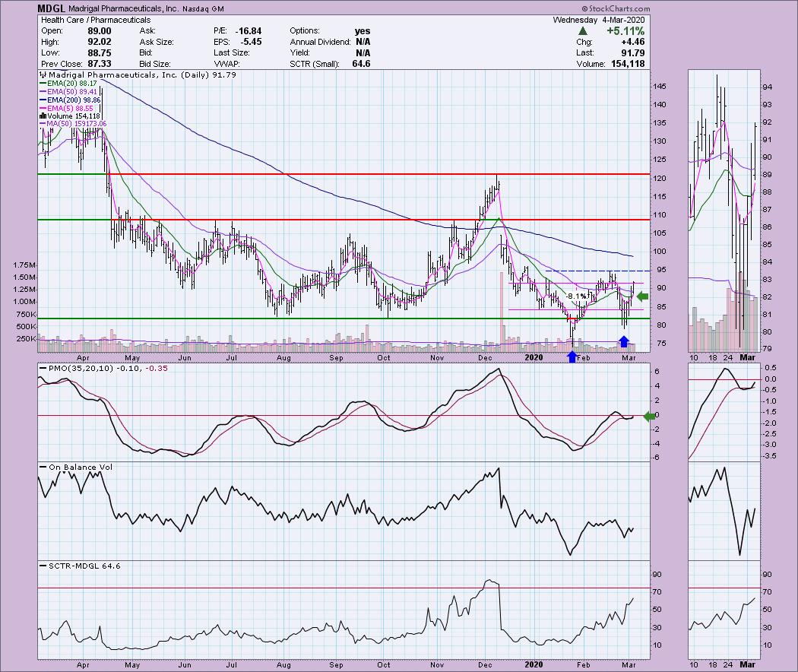Click the +5.11% percent change

point(625,31)
